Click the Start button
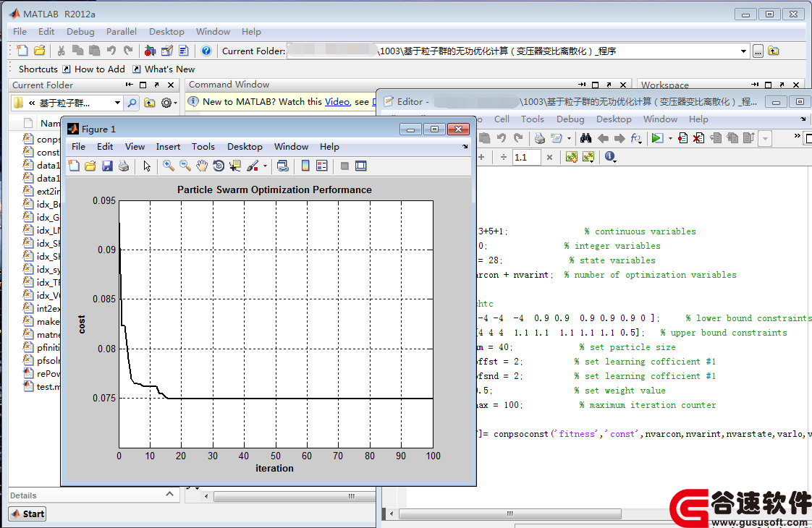812x528 pixels. [28, 514]
